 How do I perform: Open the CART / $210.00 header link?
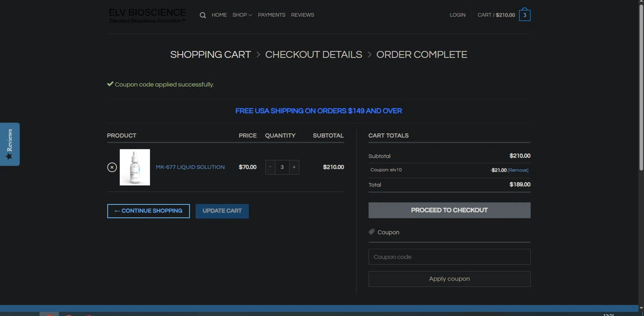click(x=496, y=15)
